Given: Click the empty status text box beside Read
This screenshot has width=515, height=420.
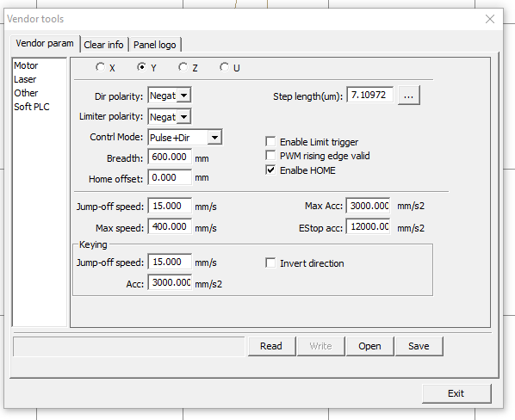Looking at the screenshot, I should pyautogui.click(x=129, y=346).
